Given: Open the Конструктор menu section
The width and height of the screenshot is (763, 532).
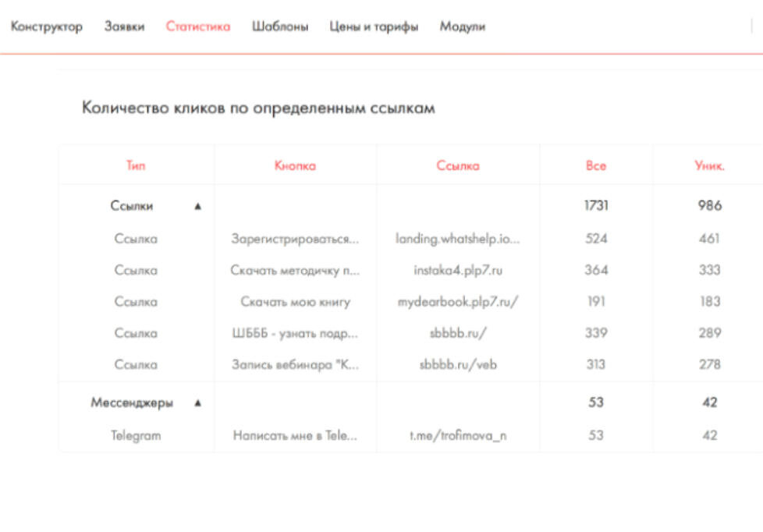Looking at the screenshot, I should click(45, 26).
